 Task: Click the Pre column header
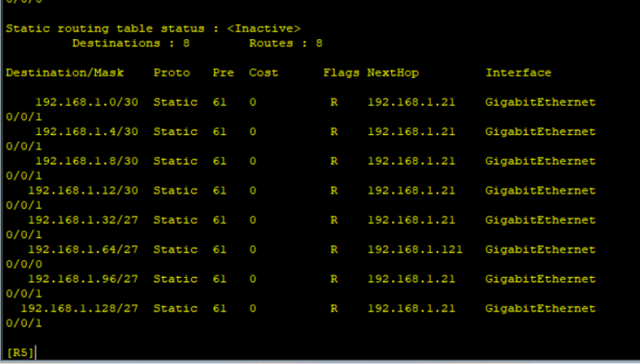pos(223,73)
